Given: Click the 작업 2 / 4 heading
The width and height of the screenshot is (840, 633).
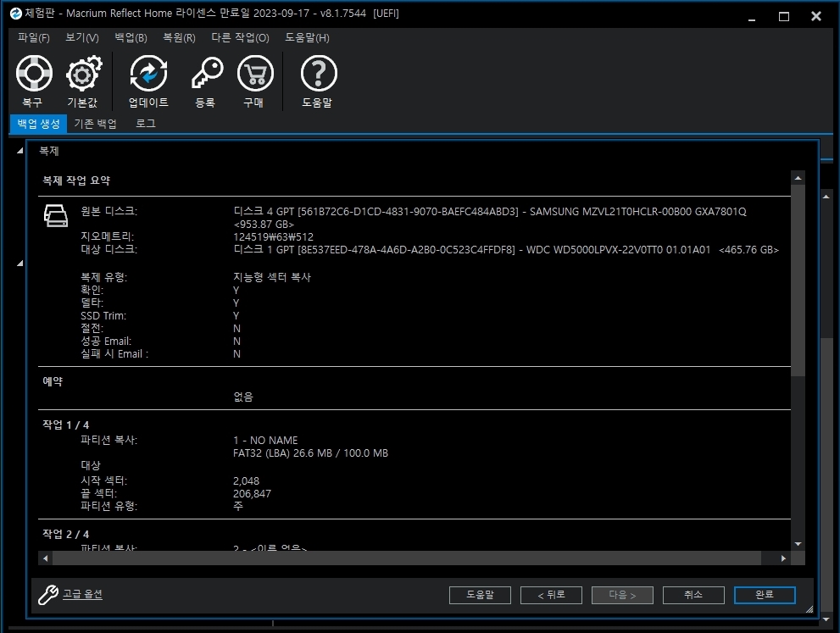Looking at the screenshot, I should point(66,534).
